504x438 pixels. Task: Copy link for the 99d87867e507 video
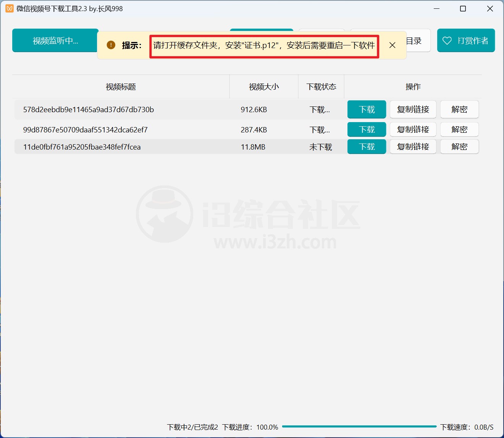(413, 129)
